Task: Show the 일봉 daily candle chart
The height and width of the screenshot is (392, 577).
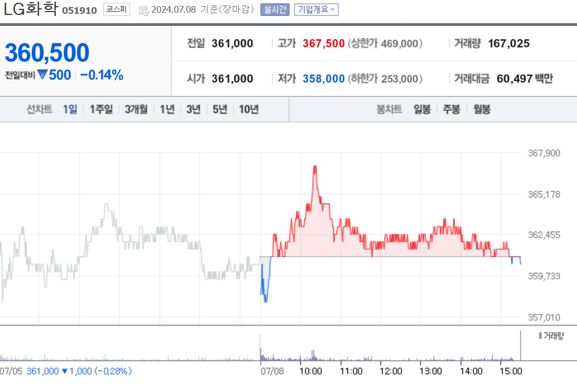Action: point(422,109)
